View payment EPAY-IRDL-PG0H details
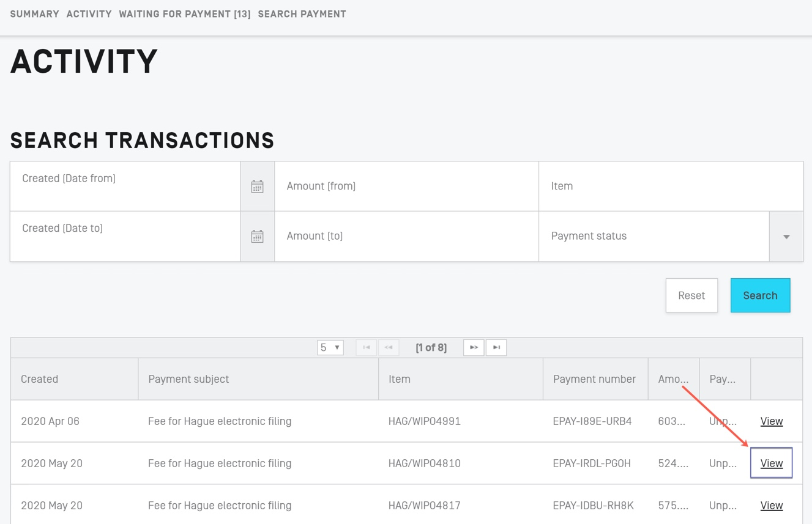This screenshot has height=524, width=812. click(x=771, y=463)
